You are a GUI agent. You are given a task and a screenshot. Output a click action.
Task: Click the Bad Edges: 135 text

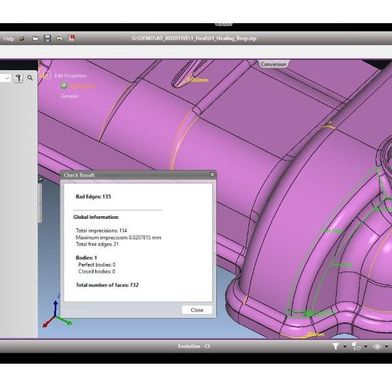(x=93, y=197)
